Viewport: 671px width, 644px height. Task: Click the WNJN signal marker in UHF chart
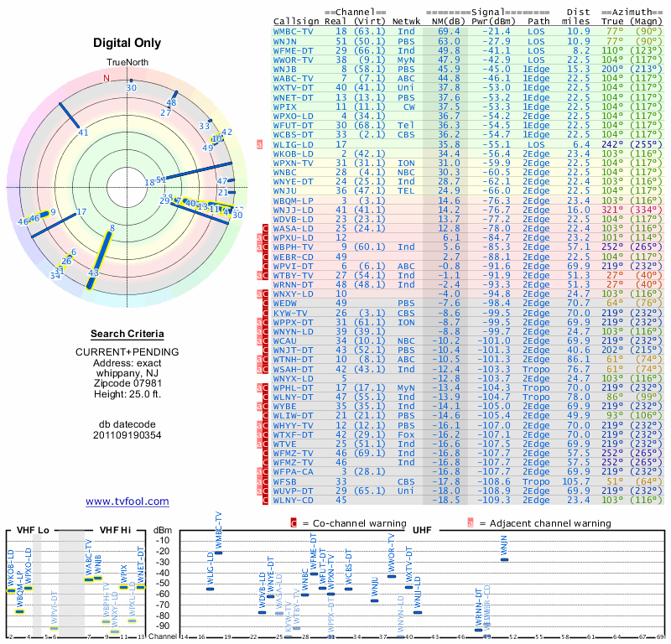(505, 559)
